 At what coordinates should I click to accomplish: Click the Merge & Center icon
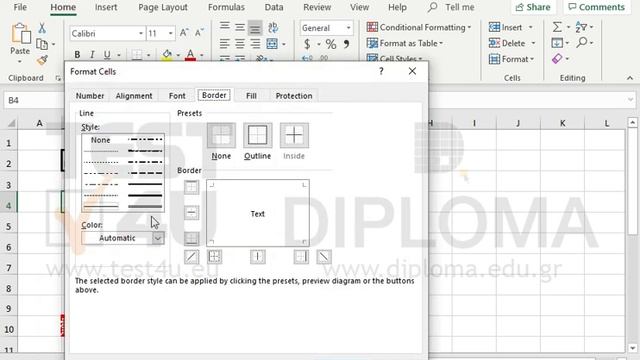(x=272, y=43)
